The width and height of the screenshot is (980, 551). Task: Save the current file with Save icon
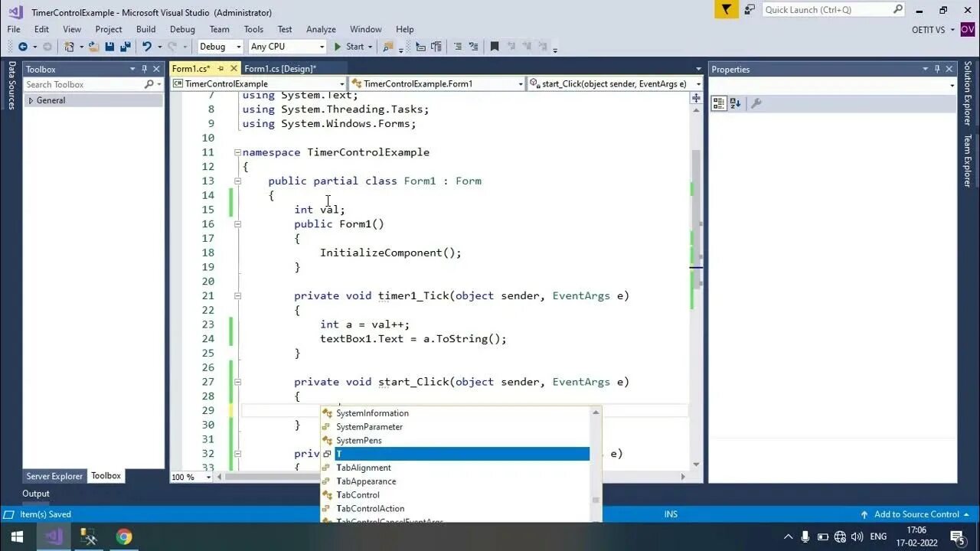click(109, 47)
